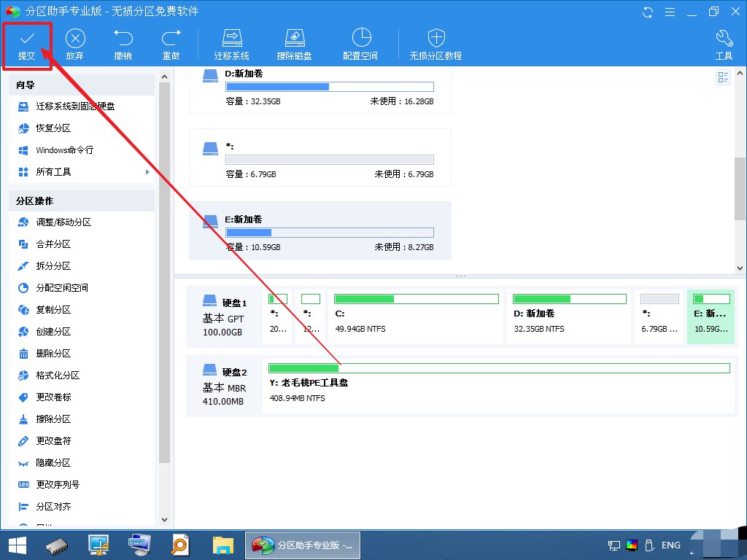
Task: Select Y: 老毛桃PE工具盘 partition
Action: (x=498, y=386)
